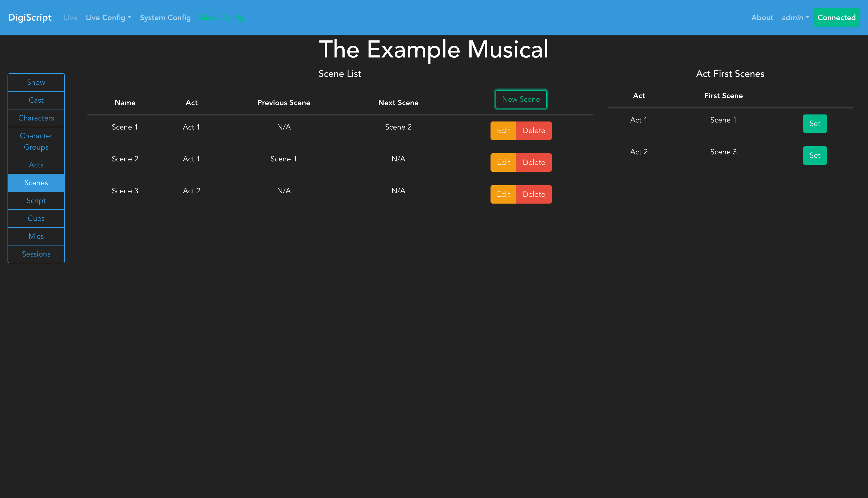Expand the admin user menu

point(795,17)
